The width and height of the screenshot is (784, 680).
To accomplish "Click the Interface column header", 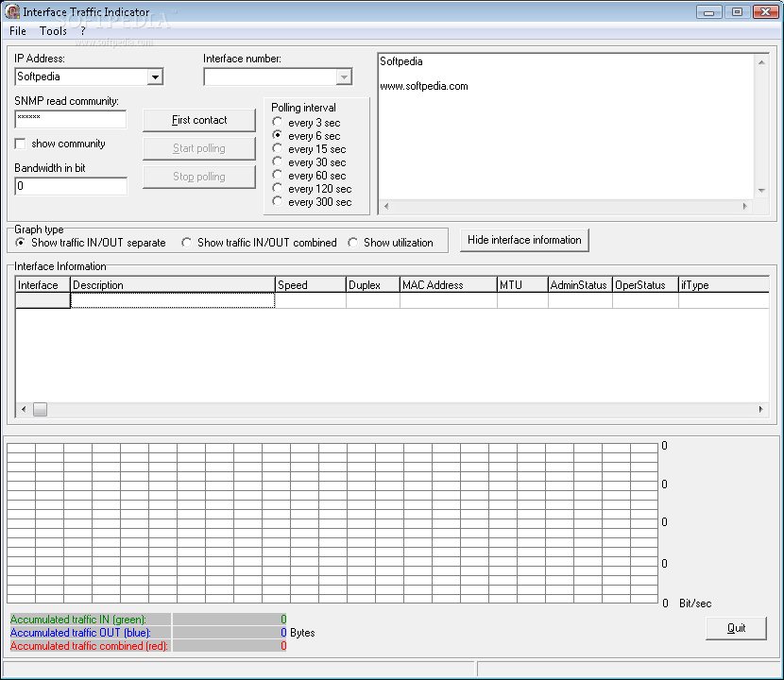I will 43,285.
